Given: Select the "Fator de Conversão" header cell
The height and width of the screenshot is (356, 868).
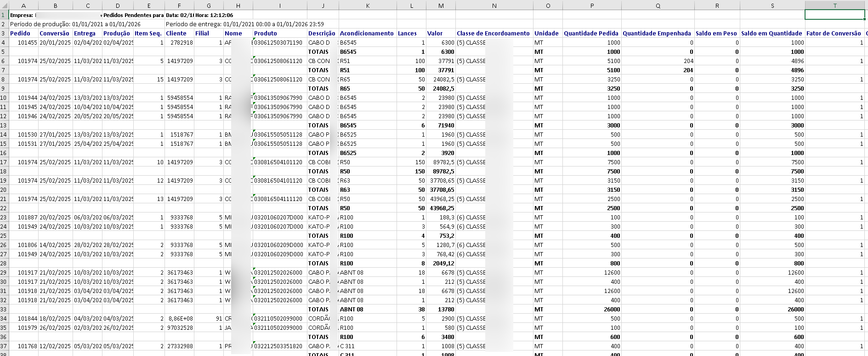Looking at the screenshot, I should (834, 33).
